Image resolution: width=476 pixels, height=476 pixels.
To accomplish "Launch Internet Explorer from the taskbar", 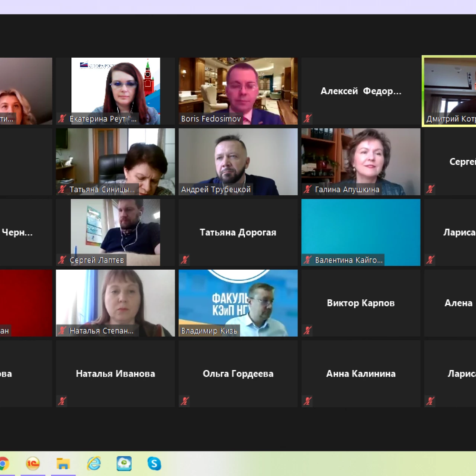I will click(x=94, y=464).
